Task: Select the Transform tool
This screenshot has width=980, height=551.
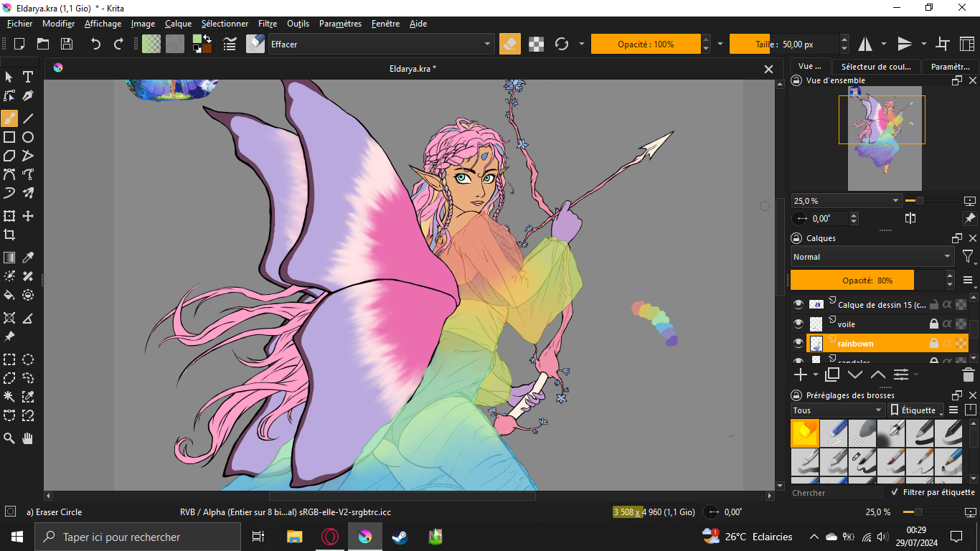Action: coord(9,216)
